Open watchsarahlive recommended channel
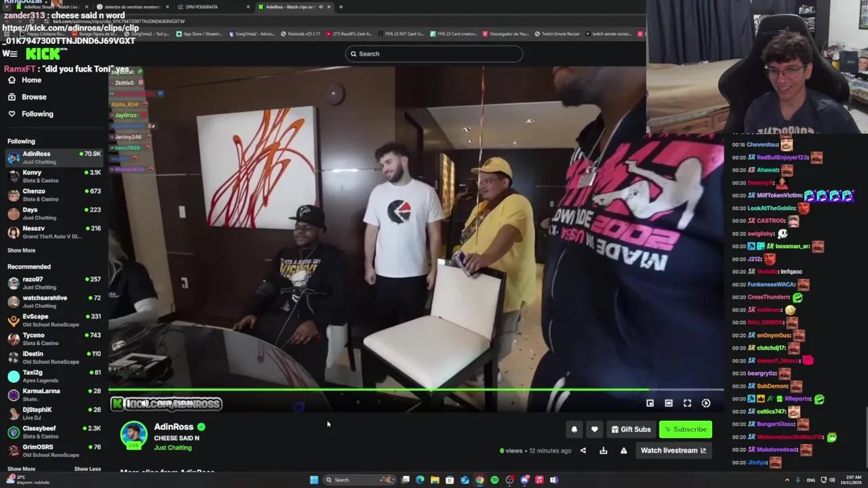The width and height of the screenshot is (868, 488). (54, 302)
